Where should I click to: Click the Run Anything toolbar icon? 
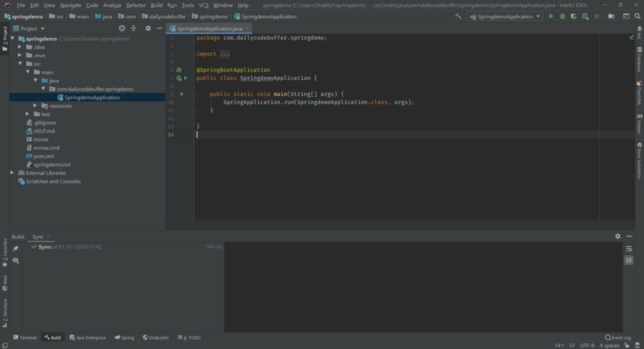[626, 16]
